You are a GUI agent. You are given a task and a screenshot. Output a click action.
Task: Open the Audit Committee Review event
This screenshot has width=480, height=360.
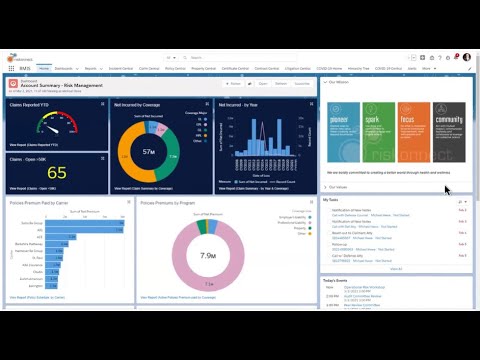pyautogui.click(x=362, y=296)
